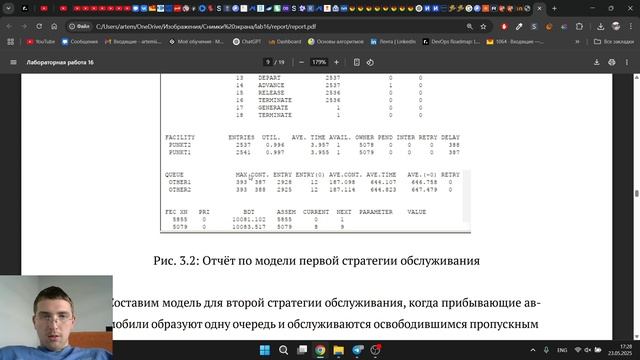Open the YouTube bookmark

coord(40,42)
